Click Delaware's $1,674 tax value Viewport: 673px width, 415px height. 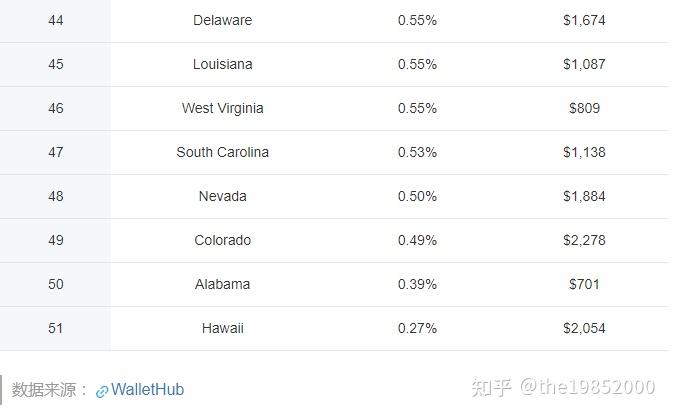tap(584, 20)
